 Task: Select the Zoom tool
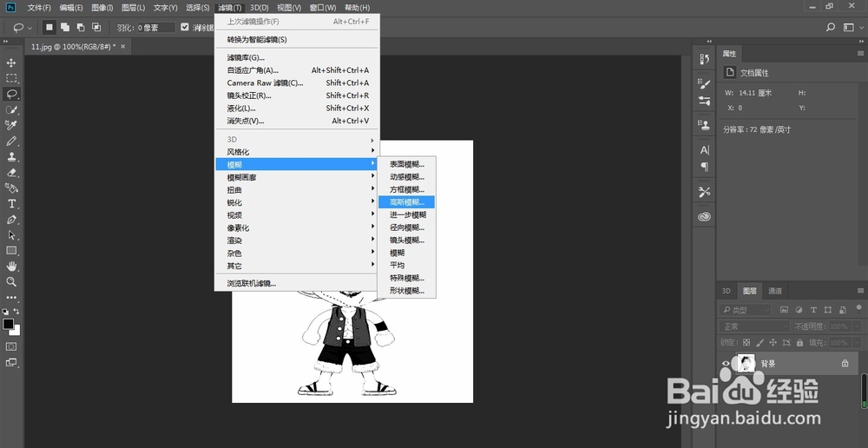(x=11, y=282)
